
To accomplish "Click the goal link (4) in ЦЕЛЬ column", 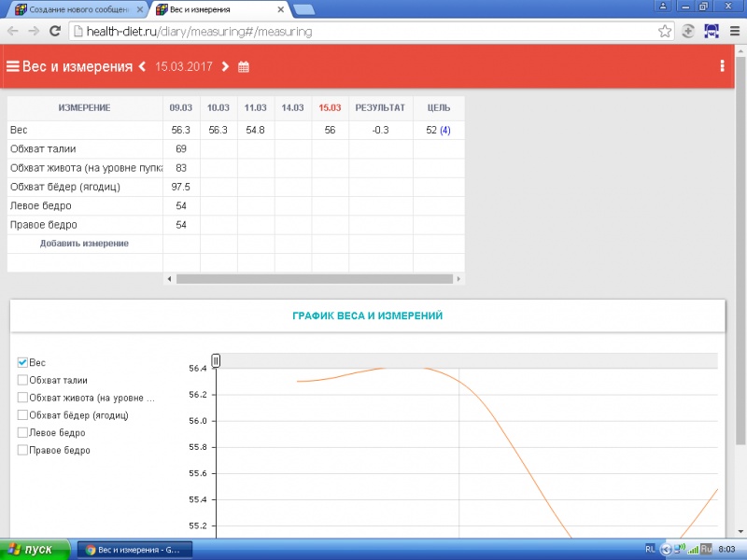I will click(444, 131).
